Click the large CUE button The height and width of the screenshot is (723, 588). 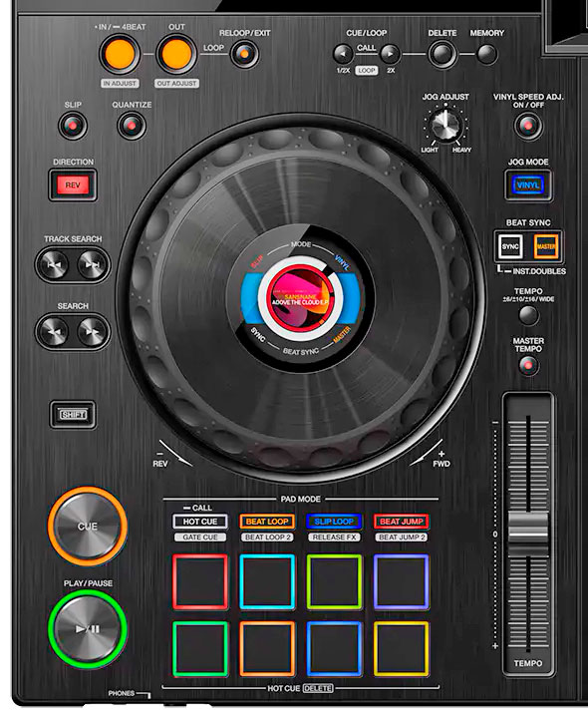click(x=88, y=527)
